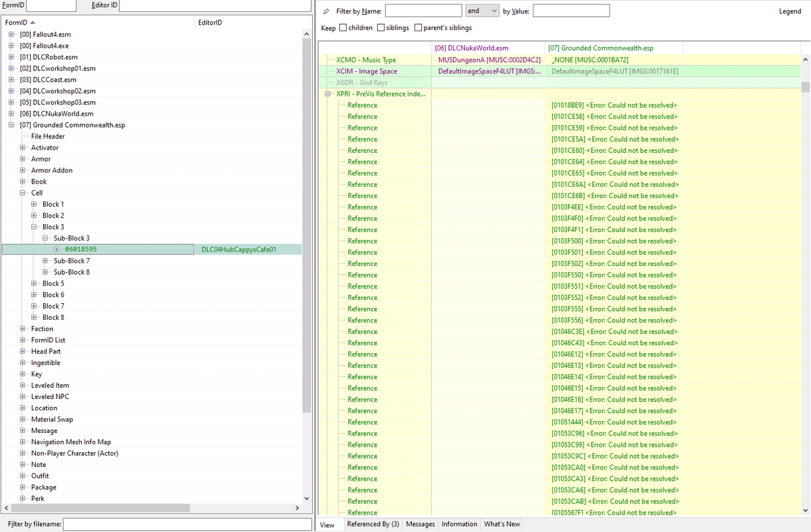Focus the FormID search field

point(51,5)
